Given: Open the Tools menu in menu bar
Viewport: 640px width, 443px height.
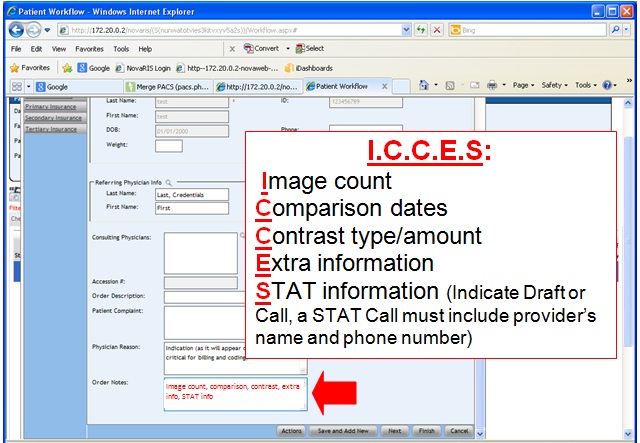Looking at the screenshot, I should (x=121, y=49).
